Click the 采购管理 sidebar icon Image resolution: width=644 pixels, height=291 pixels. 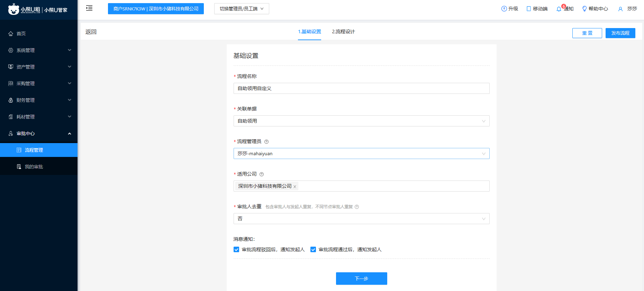tap(11, 83)
